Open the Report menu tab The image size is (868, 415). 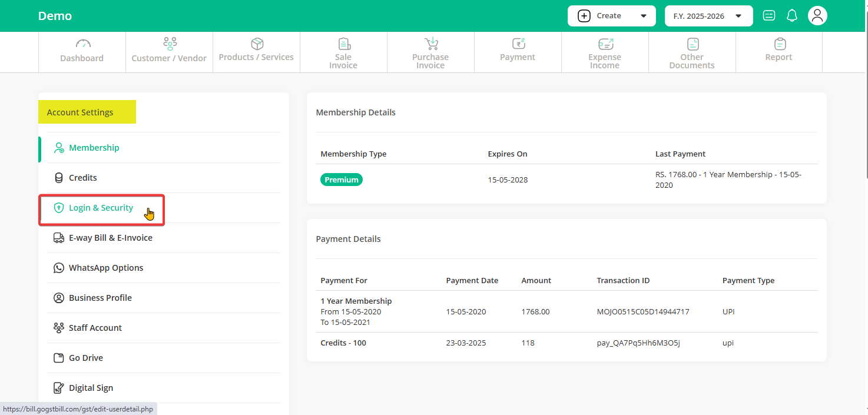coord(779,52)
